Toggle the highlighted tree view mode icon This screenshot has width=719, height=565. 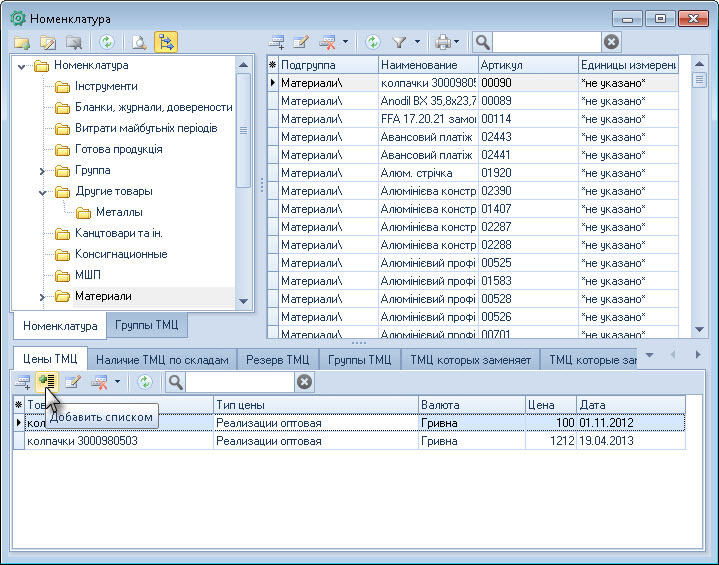pyautogui.click(x=166, y=43)
